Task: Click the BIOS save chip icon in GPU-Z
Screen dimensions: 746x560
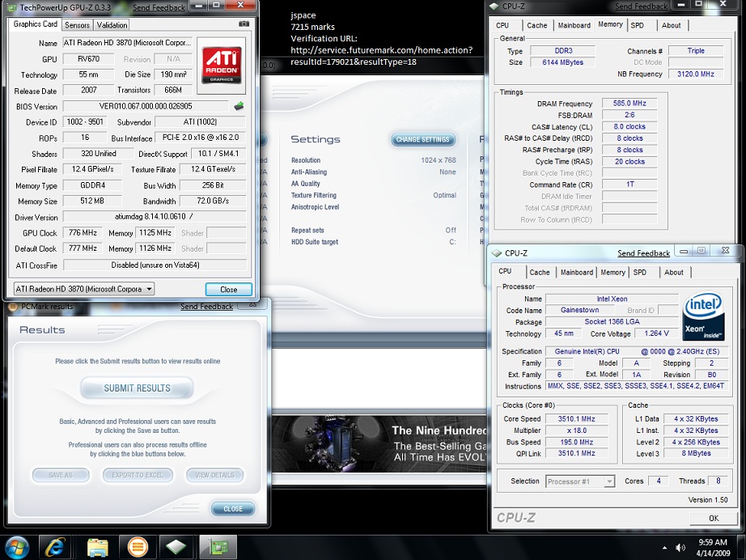Action: (x=239, y=106)
